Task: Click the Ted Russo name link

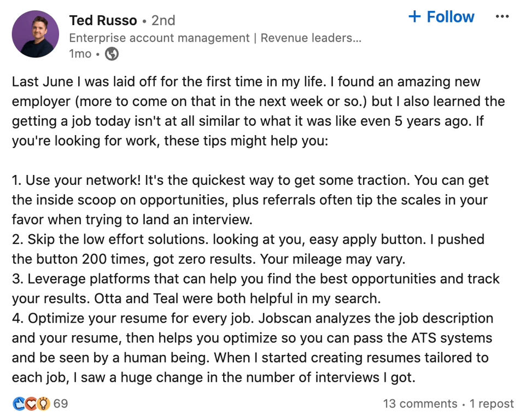Action: [x=103, y=20]
